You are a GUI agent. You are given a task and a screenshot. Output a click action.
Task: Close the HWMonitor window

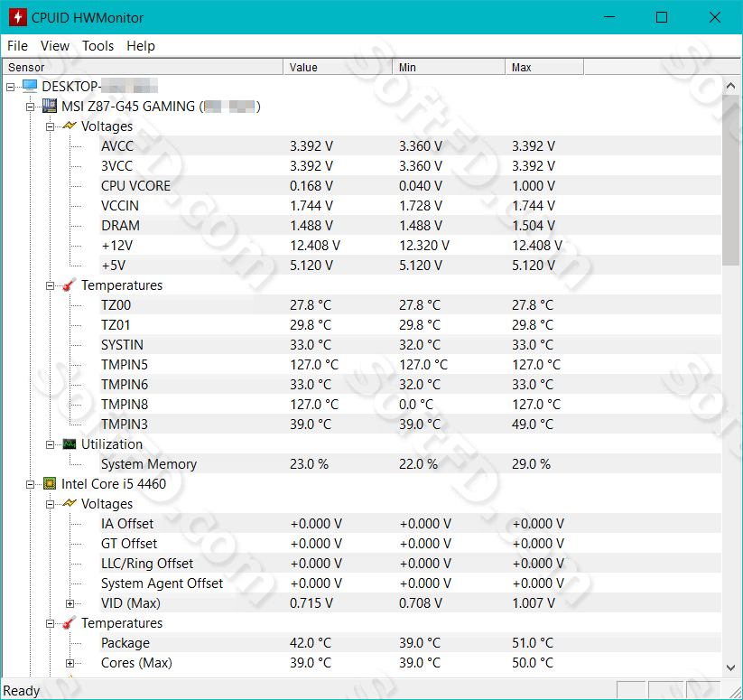point(715,17)
